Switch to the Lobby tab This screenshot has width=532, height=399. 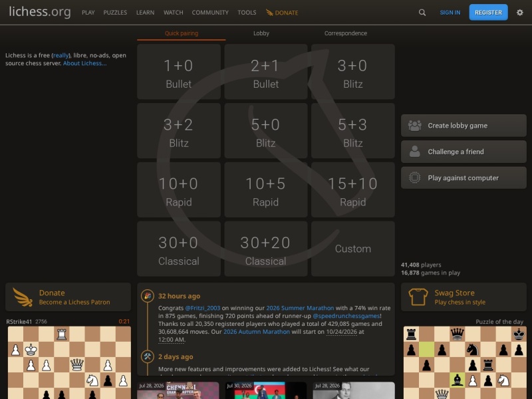(x=261, y=33)
